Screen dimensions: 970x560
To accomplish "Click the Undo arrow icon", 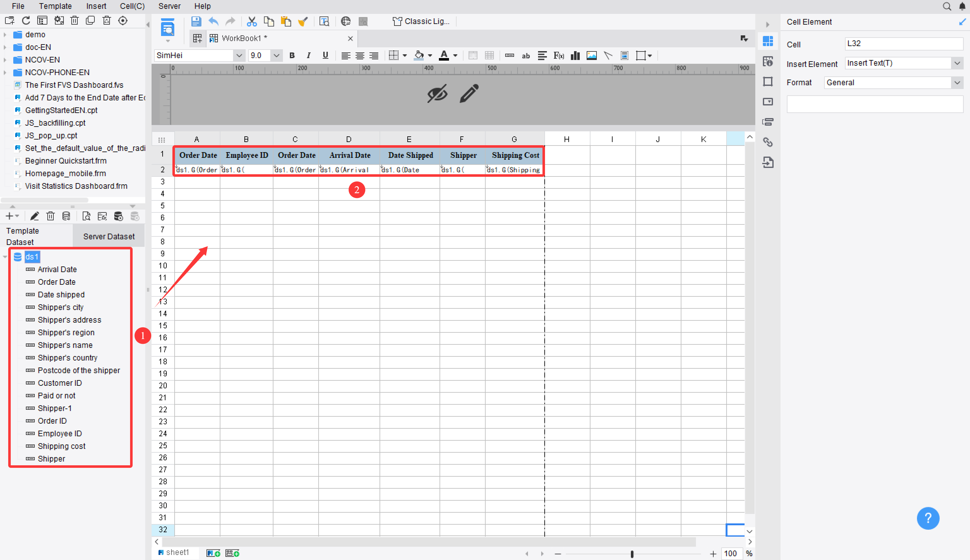I will pos(213,21).
